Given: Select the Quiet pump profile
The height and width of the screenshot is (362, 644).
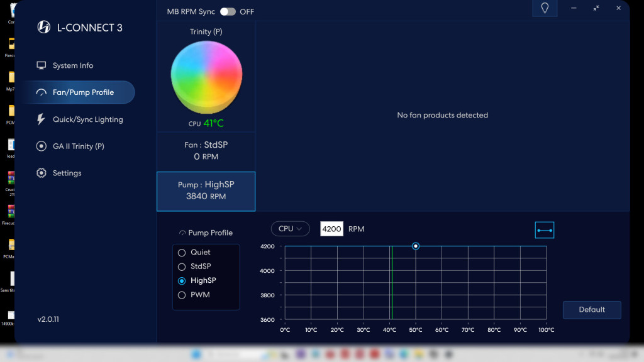Looking at the screenshot, I should click(x=182, y=252).
